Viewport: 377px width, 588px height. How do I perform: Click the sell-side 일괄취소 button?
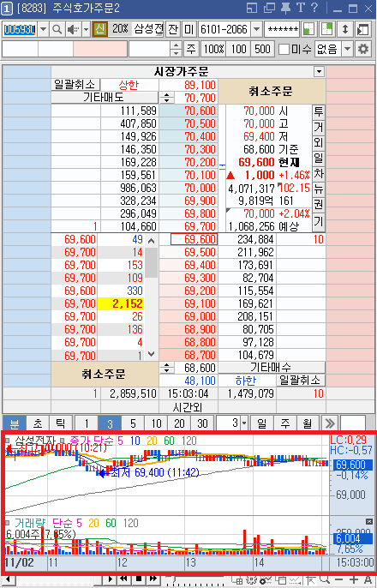click(76, 84)
